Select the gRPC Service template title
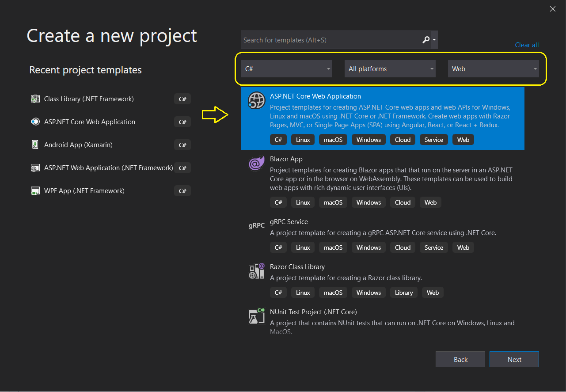 coord(289,222)
